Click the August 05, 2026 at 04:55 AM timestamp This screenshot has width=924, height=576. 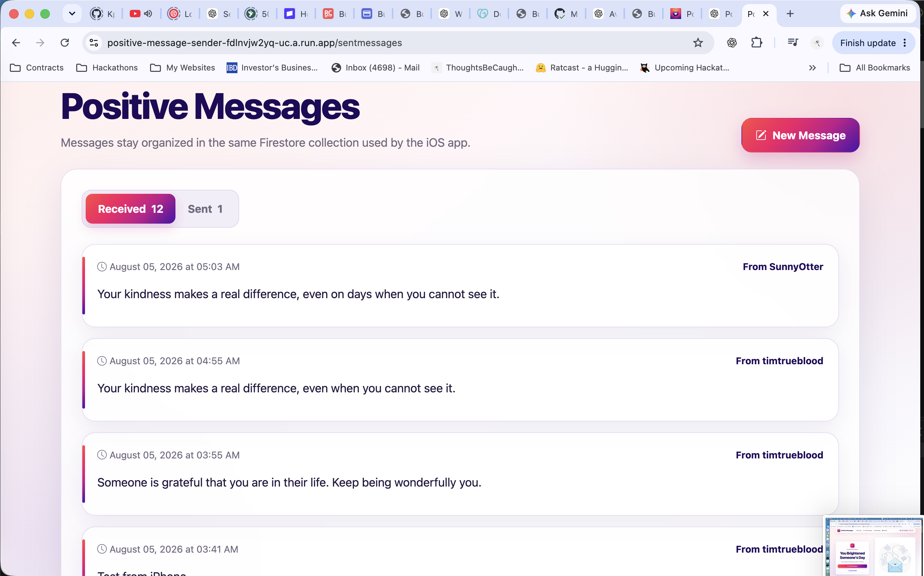[x=175, y=361]
